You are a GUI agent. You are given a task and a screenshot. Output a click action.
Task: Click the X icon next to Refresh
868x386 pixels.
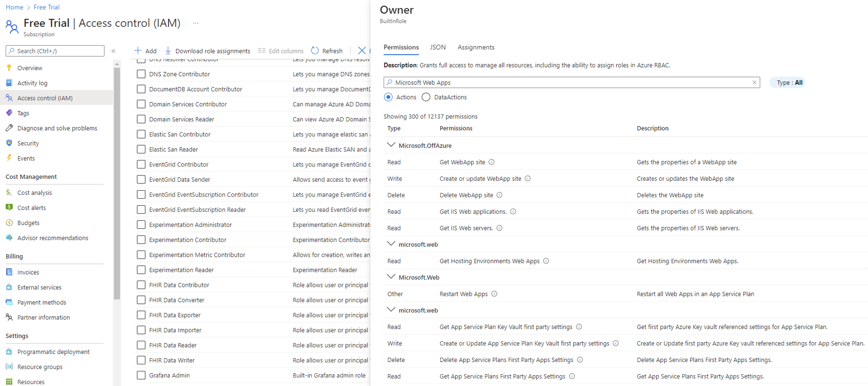pyautogui.click(x=362, y=50)
